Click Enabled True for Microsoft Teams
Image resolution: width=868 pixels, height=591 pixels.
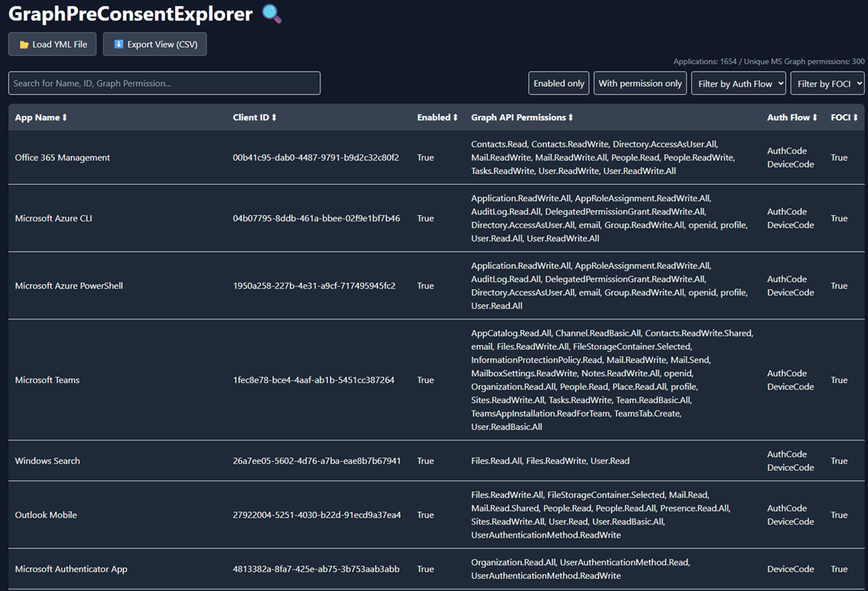click(425, 380)
